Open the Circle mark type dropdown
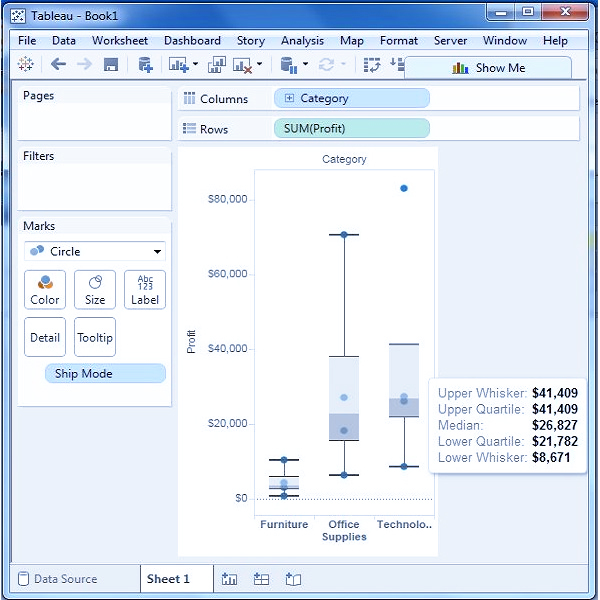This screenshot has width=600, height=600. 95,251
